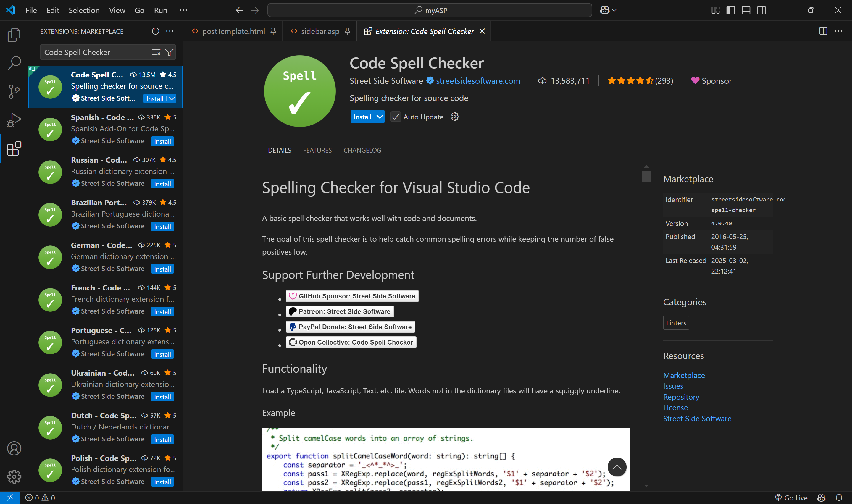Show errors and warnings in status bar
852x504 pixels.
pyautogui.click(x=40, y=497)
